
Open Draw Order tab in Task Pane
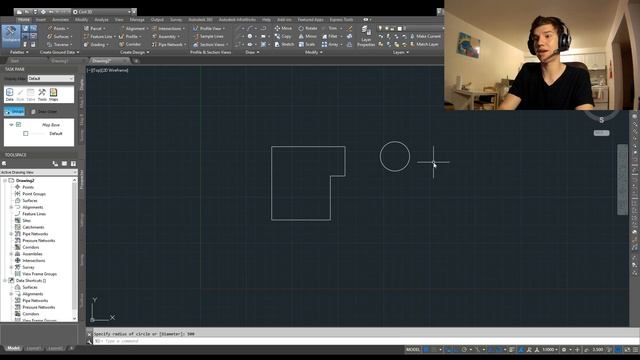(x=44, y=111)
